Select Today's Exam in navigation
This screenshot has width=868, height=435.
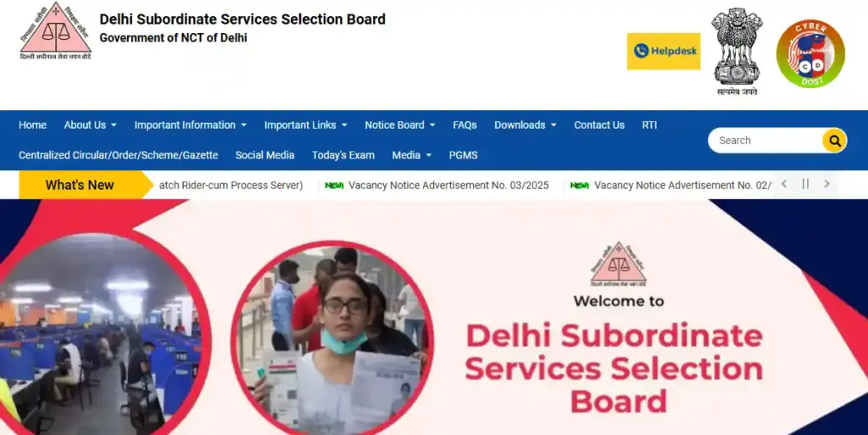tap(343, 155)
